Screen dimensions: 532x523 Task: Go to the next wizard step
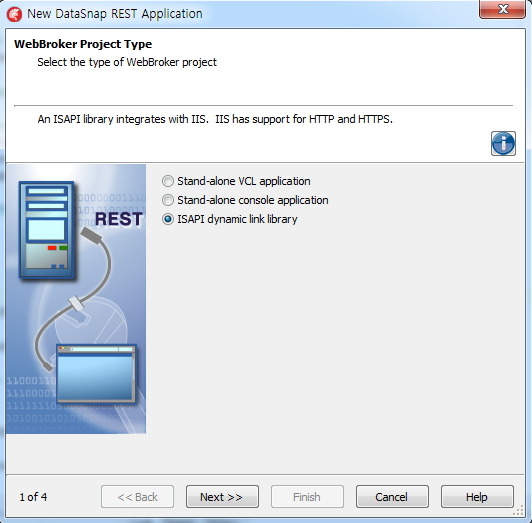[x=222, y=497]
